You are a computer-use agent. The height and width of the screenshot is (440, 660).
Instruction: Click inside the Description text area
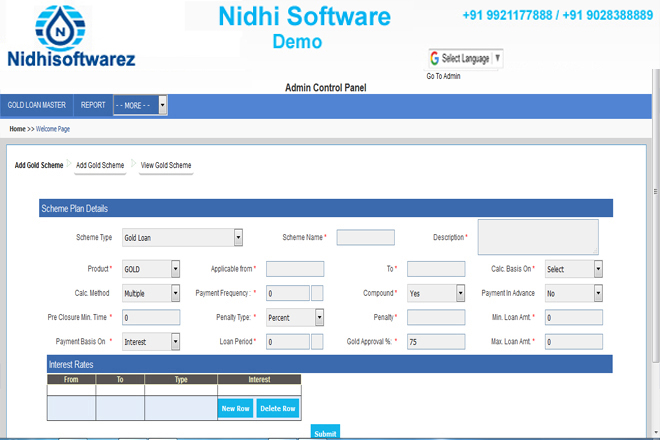coord(538,237)
